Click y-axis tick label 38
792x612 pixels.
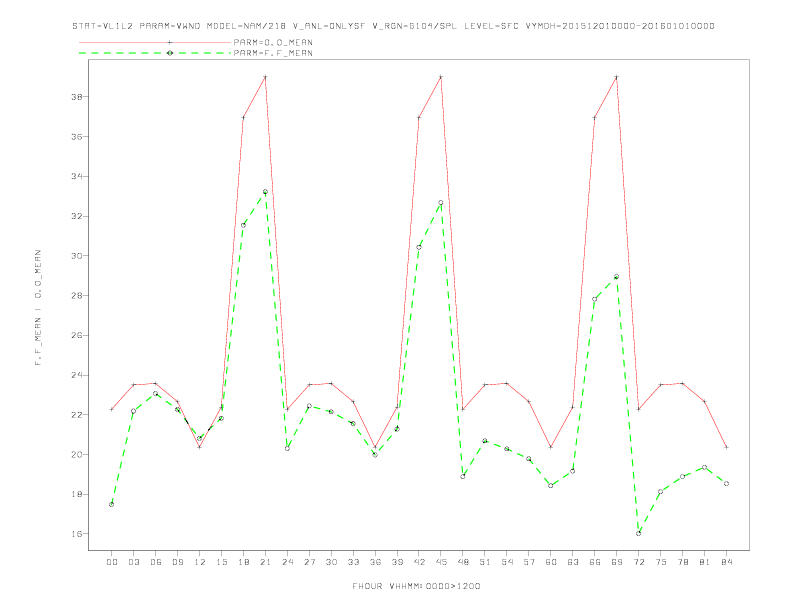coord(77,96)
